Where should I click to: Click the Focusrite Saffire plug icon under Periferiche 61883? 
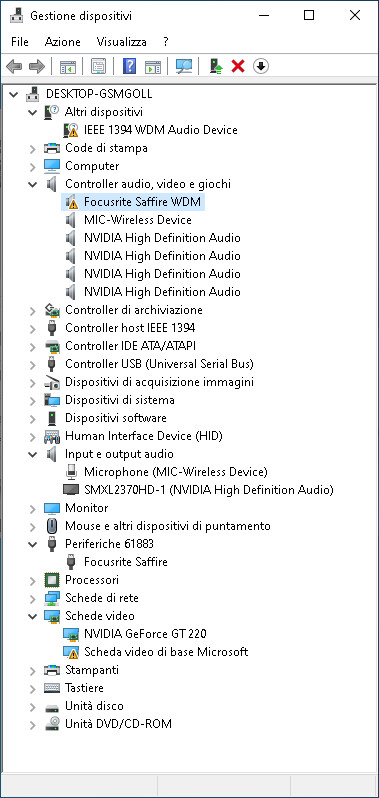71,562
